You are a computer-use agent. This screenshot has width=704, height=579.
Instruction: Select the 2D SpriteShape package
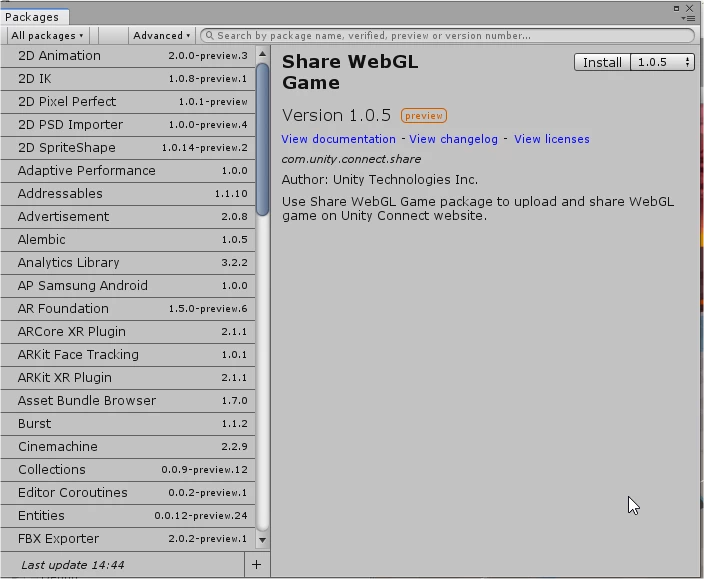(x=128, y=148)
